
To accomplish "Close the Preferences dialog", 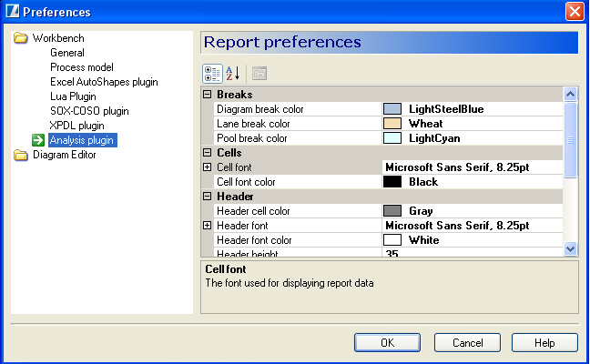I will pyautogui.click(x=575, y=11).
